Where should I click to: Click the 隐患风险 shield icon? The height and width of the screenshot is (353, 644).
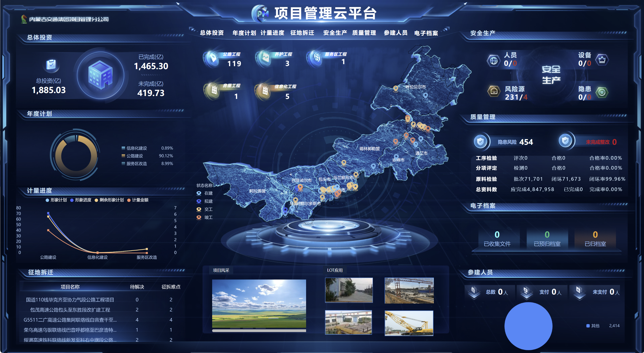click(x=481, y=142)
